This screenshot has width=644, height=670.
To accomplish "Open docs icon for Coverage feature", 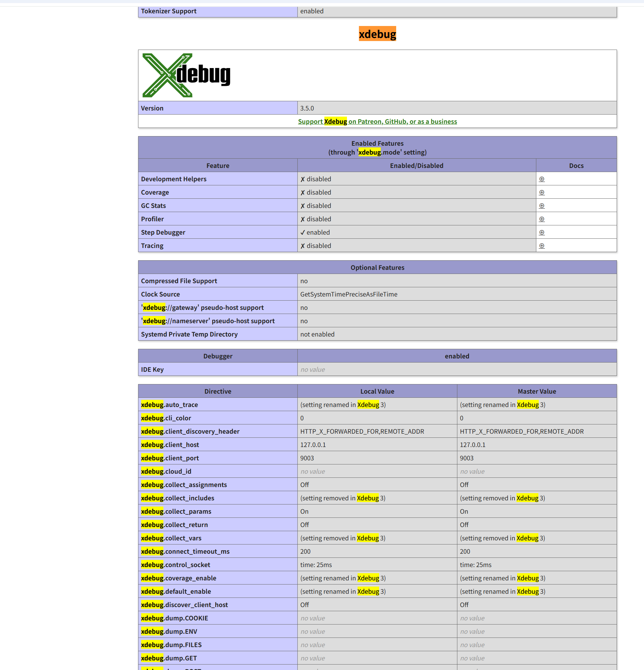I will 542,192.
